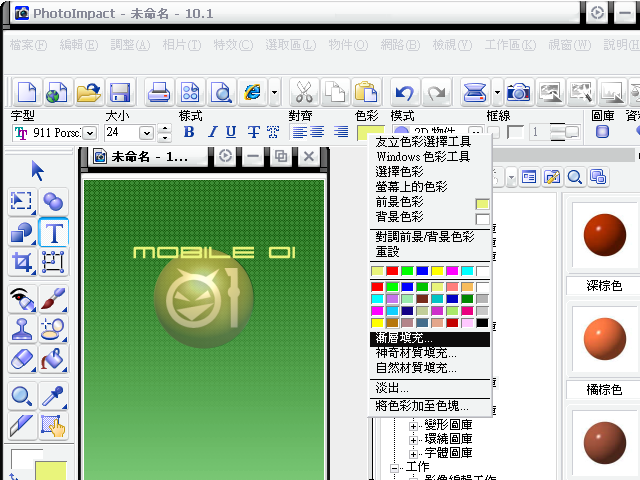Viewport: 640px width, 480px height.
Task: Click the Print icon
Action: 159,92
